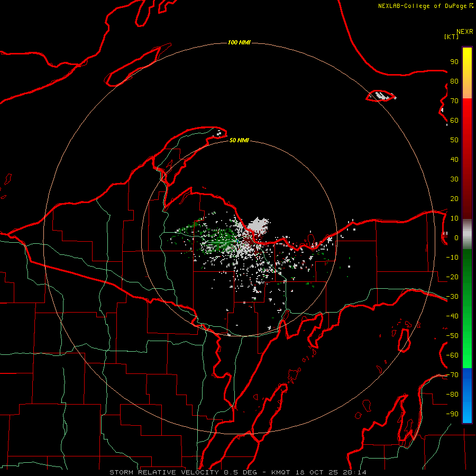Click the -90 value on velocity scale

coord(452,414)
